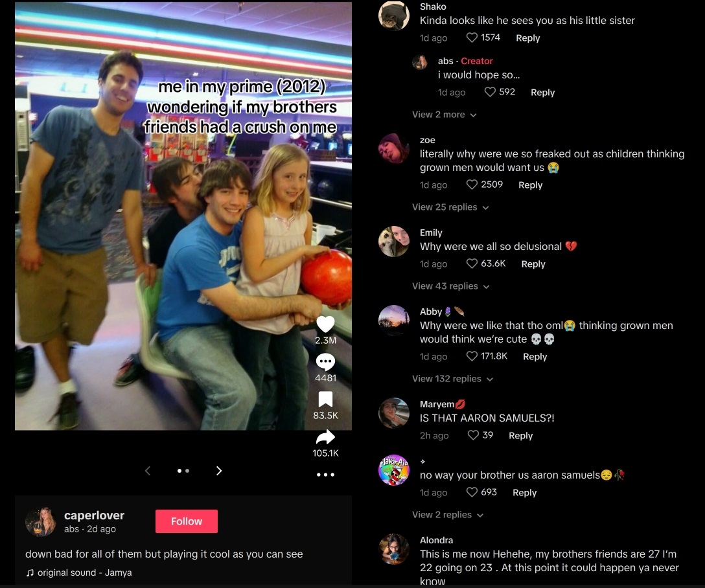Open the three-dot more options menu
Screen dimensions: 705x588
click(325, 475)
